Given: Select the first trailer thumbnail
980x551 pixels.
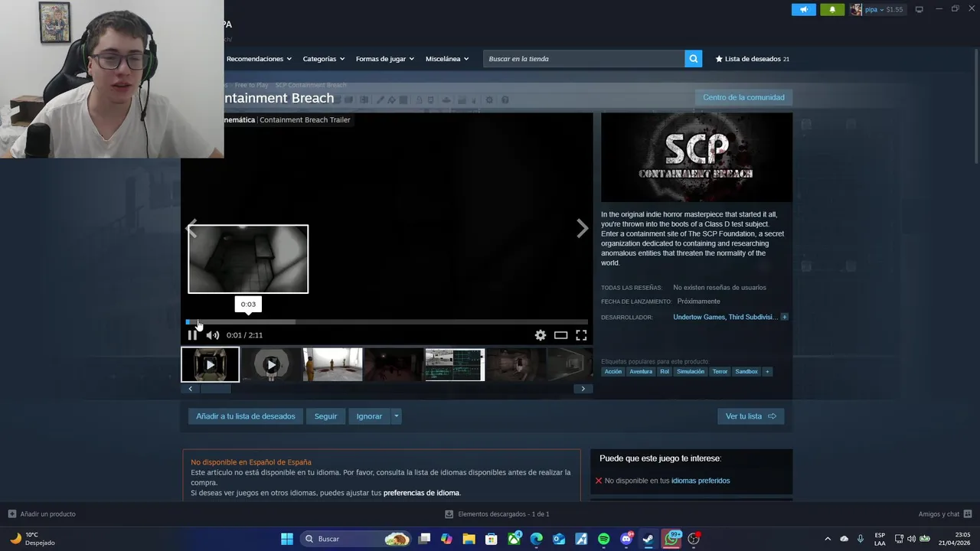Looking at the screenshot, I should [210, 365].
